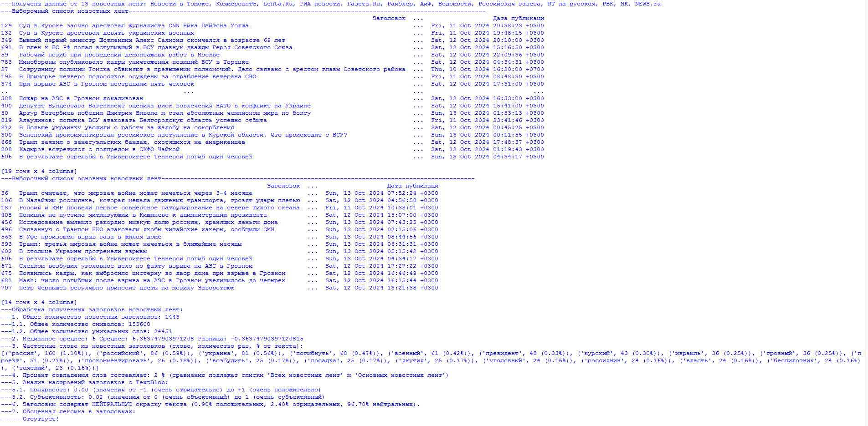This screenshot has width=868, height=426.
Task: Select headline about Петр Чернышев and Заворотнюк
Action: tap(126, 288)
